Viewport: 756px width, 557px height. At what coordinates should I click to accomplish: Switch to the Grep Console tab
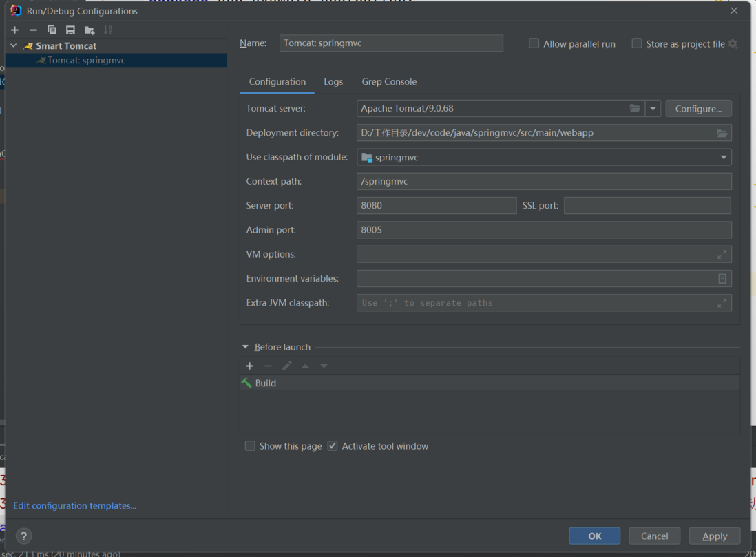click(389, 81)
